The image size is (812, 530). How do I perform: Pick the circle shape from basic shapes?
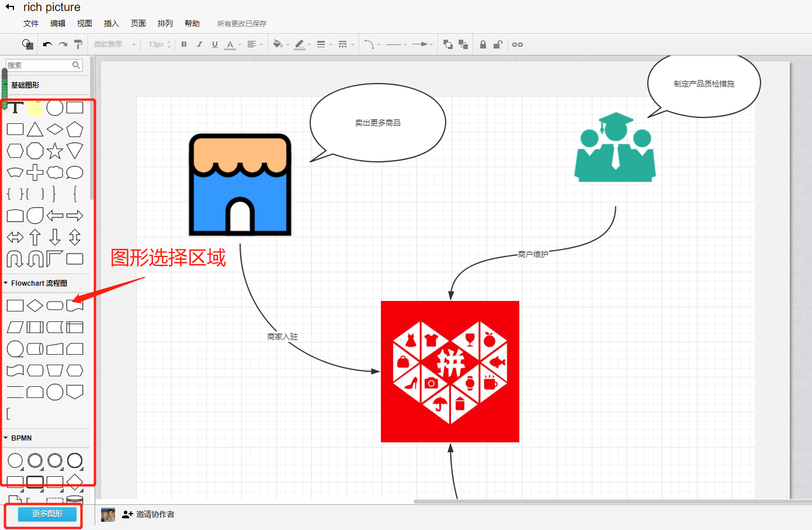tap(55, 108)
